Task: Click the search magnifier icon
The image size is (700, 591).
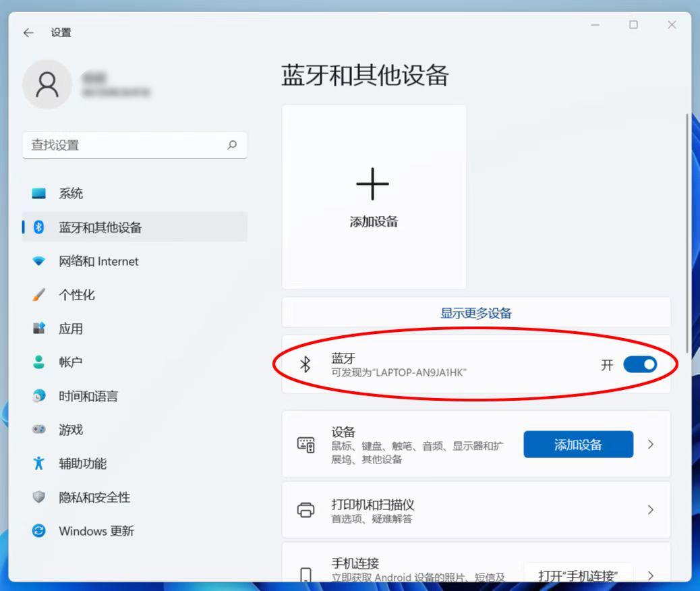Action: click(232, 145)
